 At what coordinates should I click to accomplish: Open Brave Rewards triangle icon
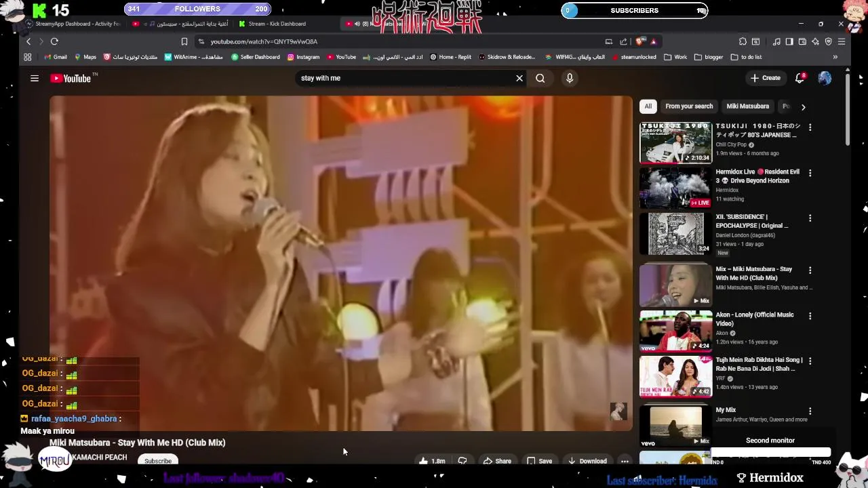653,41
